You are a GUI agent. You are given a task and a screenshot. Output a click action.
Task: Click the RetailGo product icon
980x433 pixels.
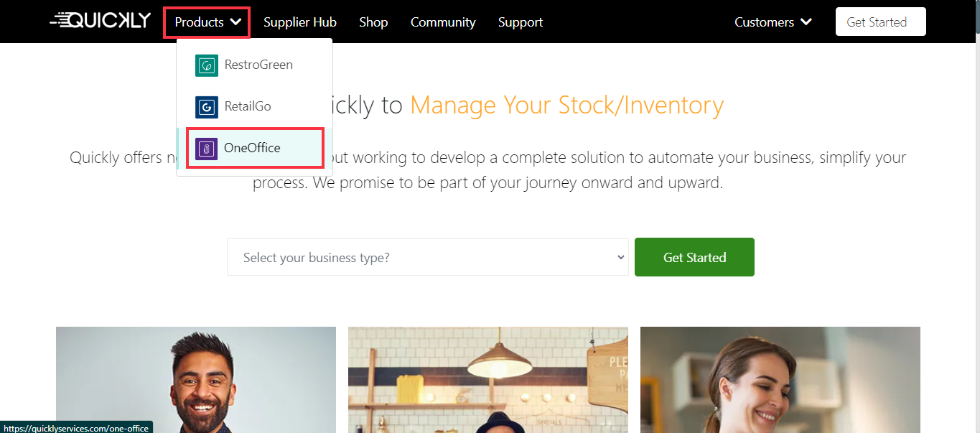click(x=207, y=107)
